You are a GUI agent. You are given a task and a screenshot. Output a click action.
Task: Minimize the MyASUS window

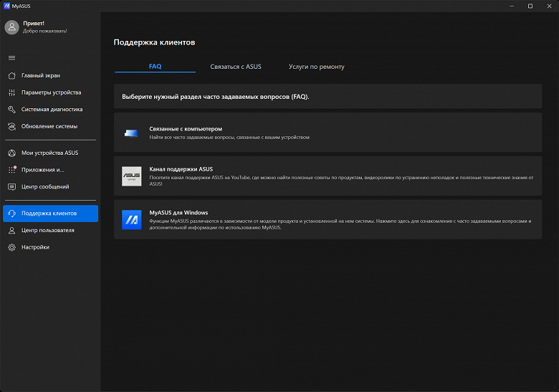[x=512, y=6]
